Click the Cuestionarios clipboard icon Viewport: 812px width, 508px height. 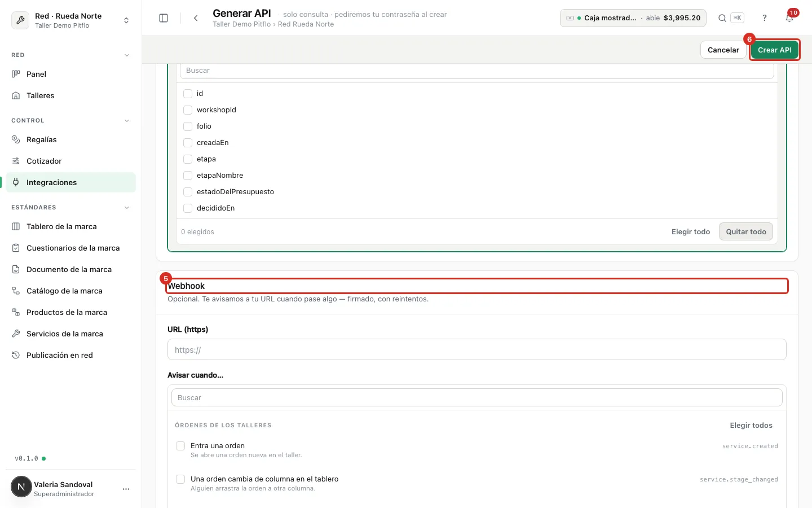coord(16,248)
